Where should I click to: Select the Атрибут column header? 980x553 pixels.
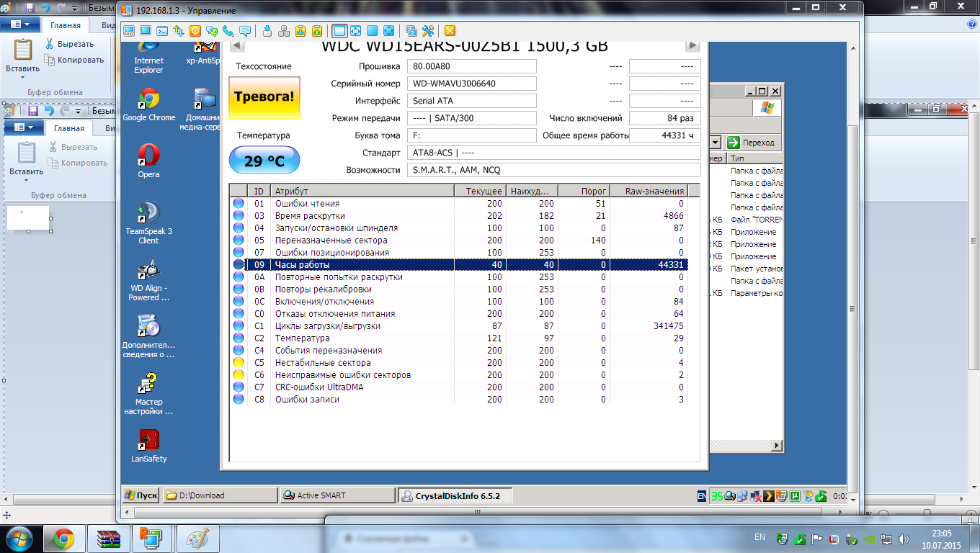(362, 191)
